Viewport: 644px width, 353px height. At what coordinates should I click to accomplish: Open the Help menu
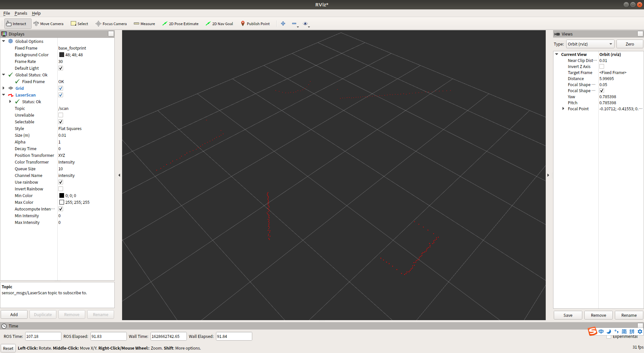[36, 13]
